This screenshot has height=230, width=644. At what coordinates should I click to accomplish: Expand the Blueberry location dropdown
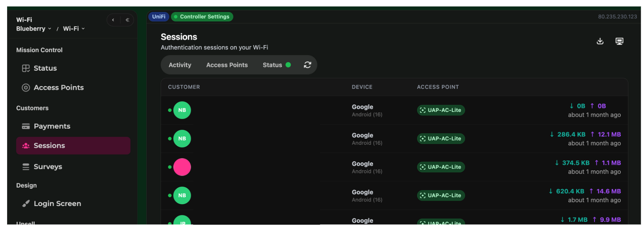click(34, 29)
